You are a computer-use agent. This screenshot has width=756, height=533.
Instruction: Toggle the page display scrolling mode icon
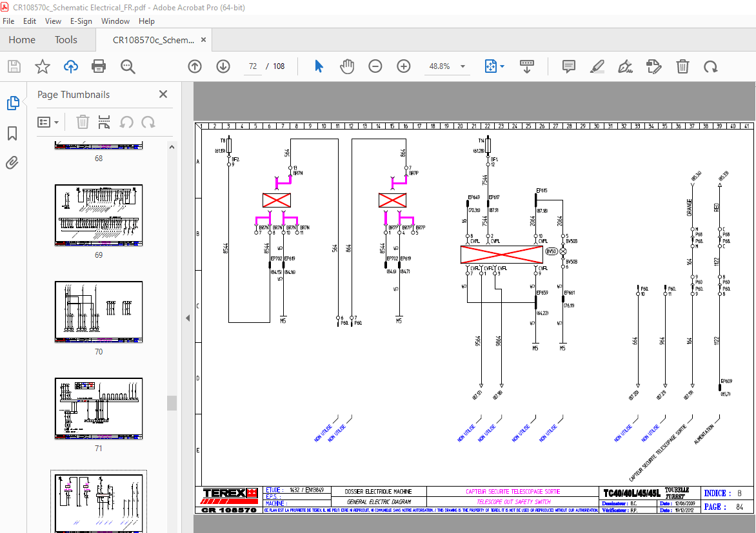(x=527, y=66)
